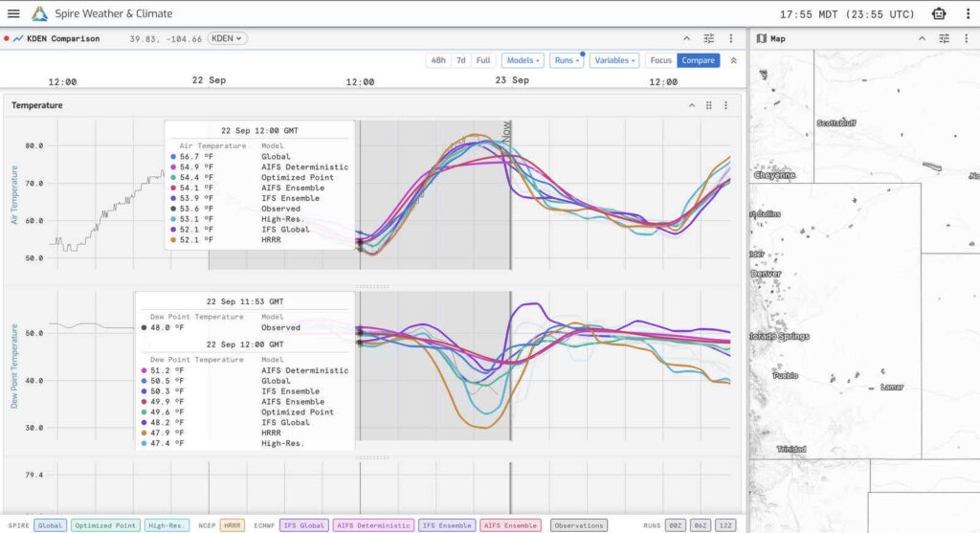
Task: Click the 22 Sep label on the timeline
Action: click(209, 80)
